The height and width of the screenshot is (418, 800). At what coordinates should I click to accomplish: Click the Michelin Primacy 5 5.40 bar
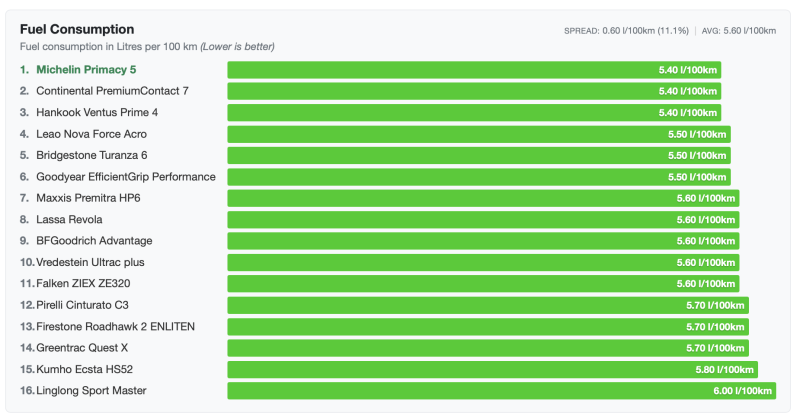point(474,70)
